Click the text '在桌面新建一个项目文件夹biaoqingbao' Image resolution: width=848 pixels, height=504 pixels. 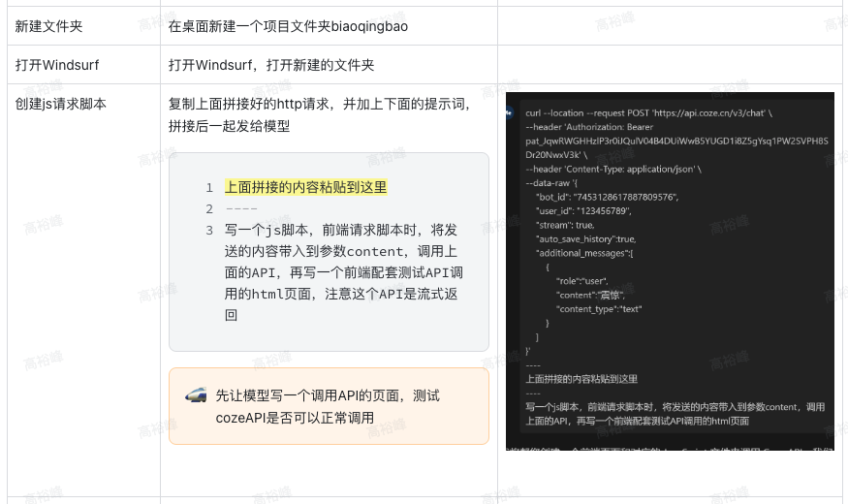point(288,26)
